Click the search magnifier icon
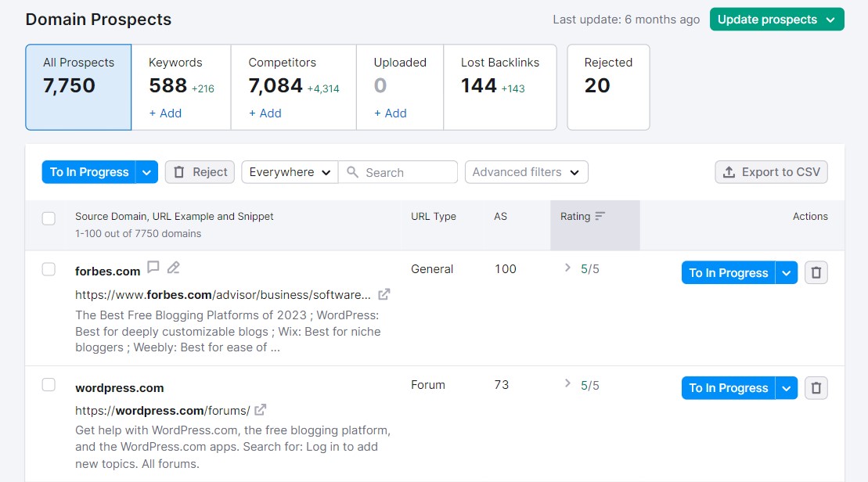Screen dimensions: 868x482 tap(353, 172)
